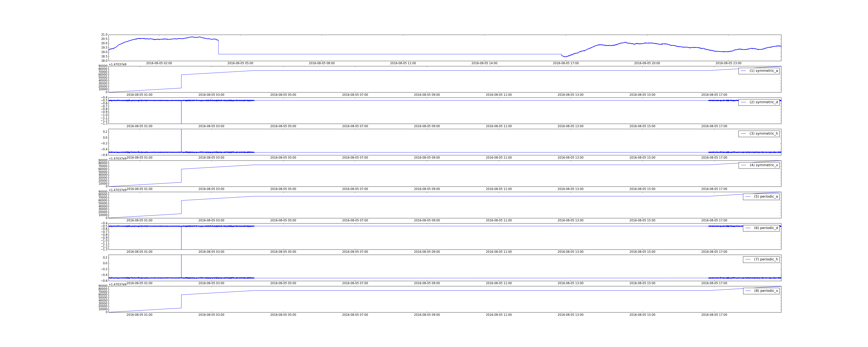Click the "20.5" y-axis tick of top plot
The width and height of the screenshot is (868, 347).
click(x=104, y=39)
